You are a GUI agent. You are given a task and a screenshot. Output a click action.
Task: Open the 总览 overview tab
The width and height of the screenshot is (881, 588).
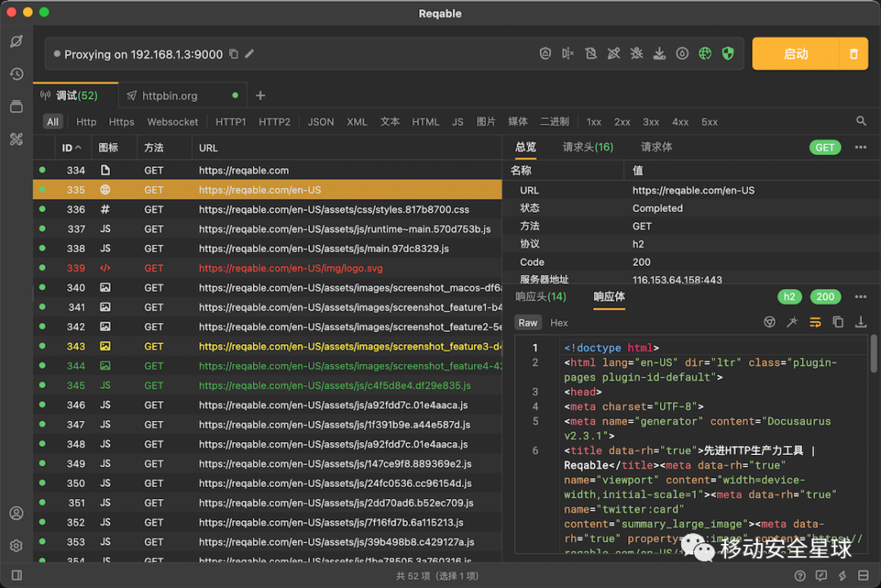(x=526, y=147)
